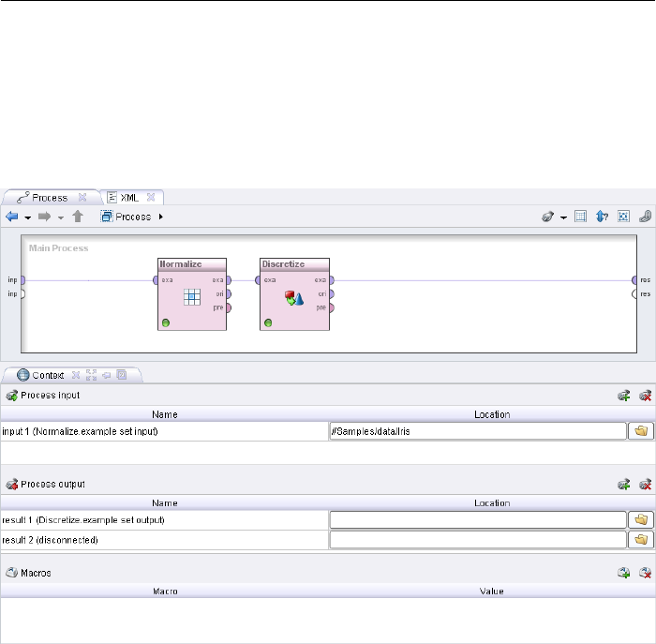Viewport: 656px width, 644px height.
Task: Click the green status light on Normalize
Action: click(x=166, y=322)
